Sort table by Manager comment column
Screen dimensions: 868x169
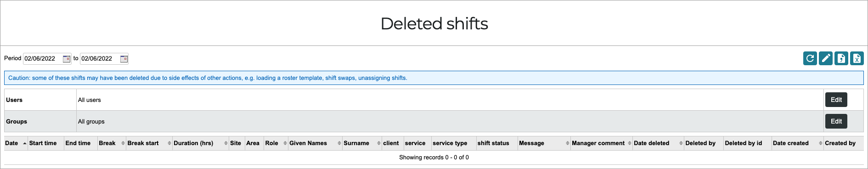point(602,143)
